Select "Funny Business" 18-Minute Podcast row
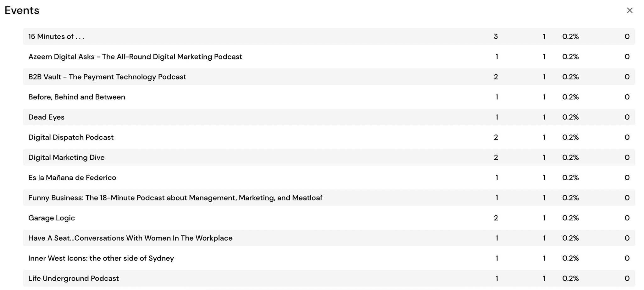 [329, 198]
